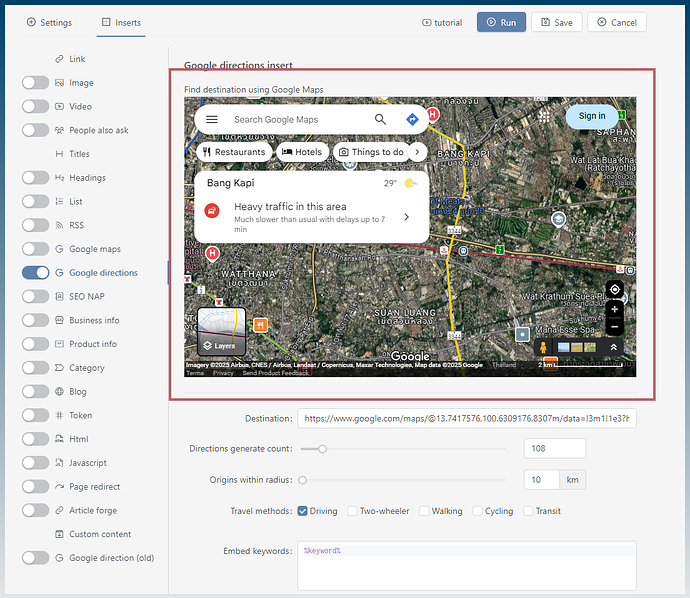690x598 pixels.
Task: Click the Save button
Action: coord(557,22)
